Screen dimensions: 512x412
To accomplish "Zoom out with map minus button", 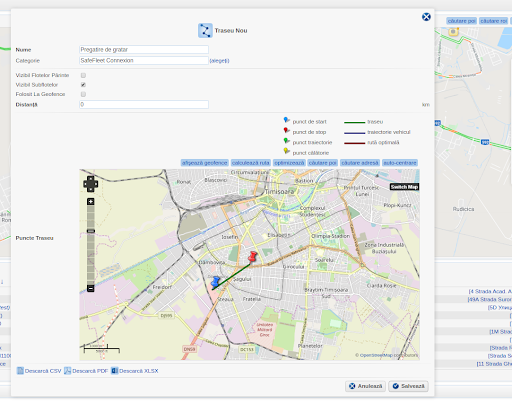I will [x=90, y=288].
